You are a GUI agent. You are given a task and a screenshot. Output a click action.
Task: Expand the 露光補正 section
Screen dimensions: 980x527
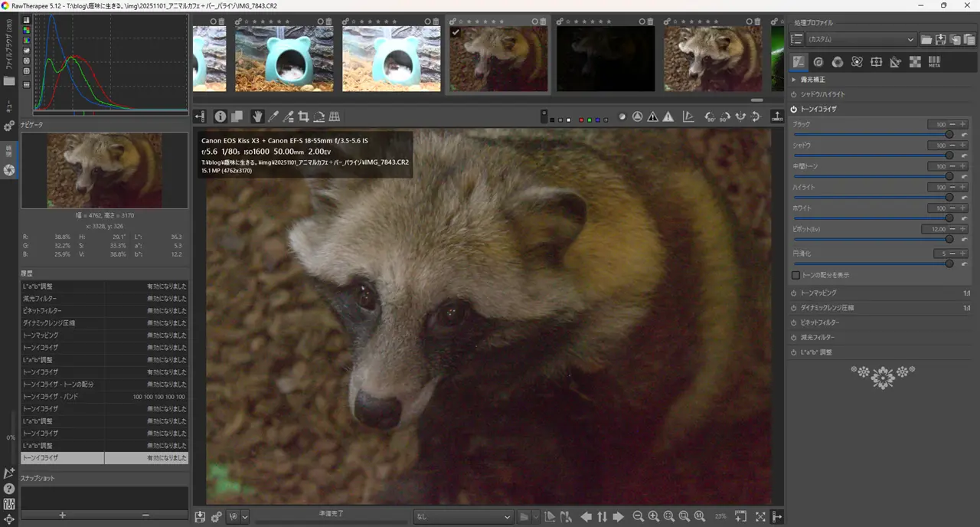click(x=794, y=80)
